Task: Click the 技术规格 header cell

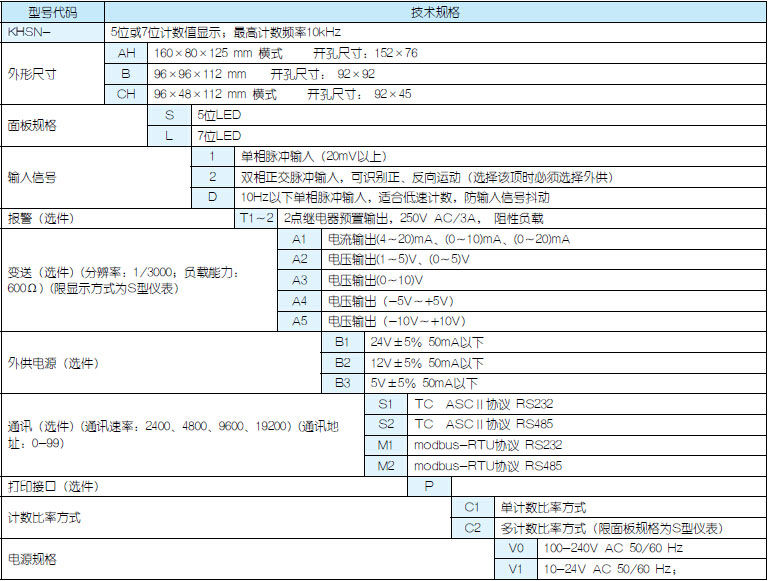Action: tap(435, 12)
